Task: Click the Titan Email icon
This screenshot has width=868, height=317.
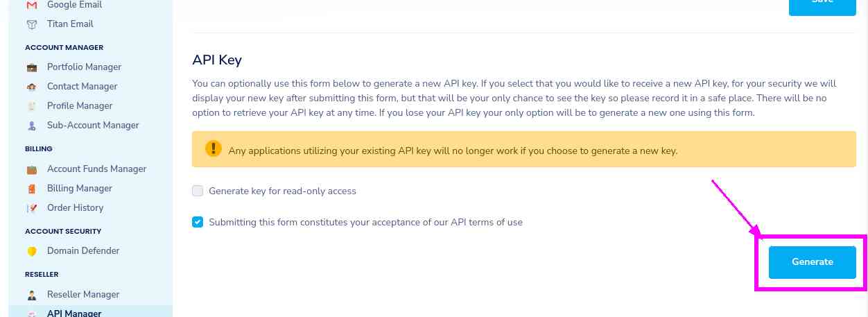Action: (x=31, y=24)
